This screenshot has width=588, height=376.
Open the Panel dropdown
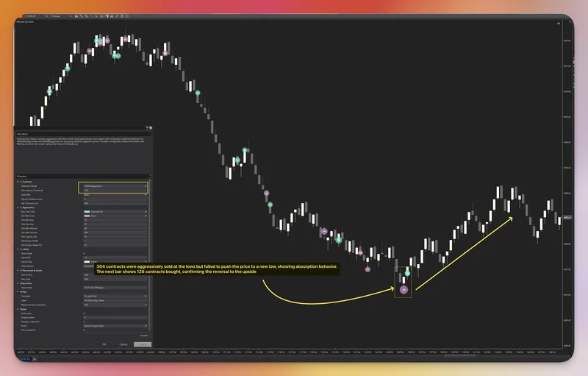[x=115, y=326]
